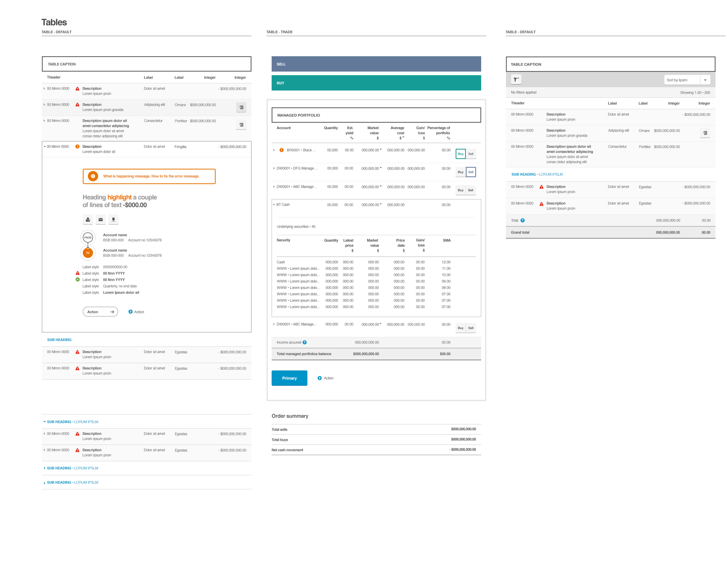Click the MANAGED PORTFOLIO caption box
The image size is (727, 588).
(376, 115)
